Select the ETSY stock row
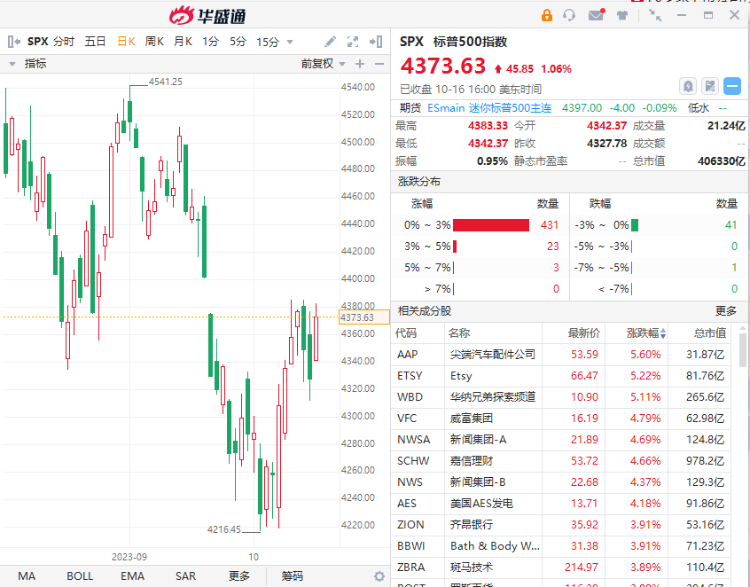 point(561,376)
